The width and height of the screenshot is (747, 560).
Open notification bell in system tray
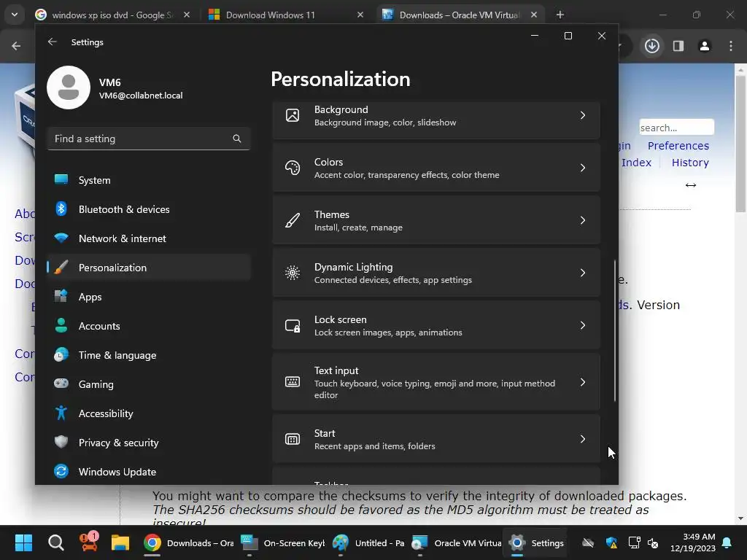coord(727,542)
